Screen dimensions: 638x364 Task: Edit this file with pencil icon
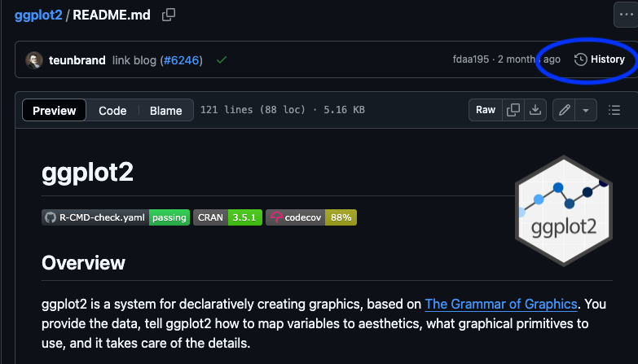[x=564, y=110]
